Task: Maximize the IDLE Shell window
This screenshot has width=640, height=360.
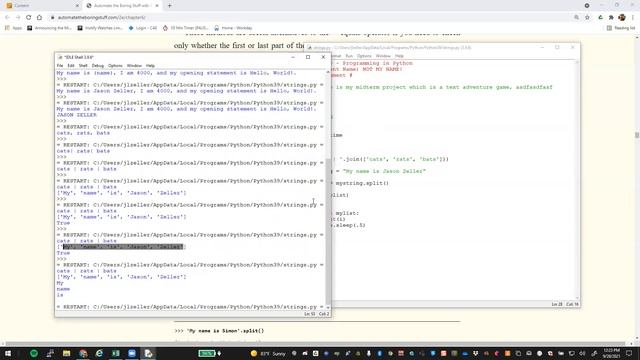Action: pos(308,57)
